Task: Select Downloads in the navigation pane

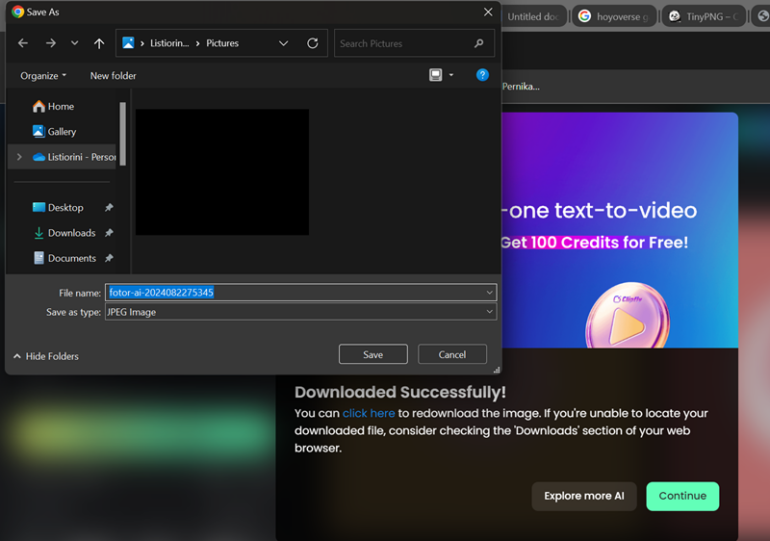Action: (x=71, y=233)
